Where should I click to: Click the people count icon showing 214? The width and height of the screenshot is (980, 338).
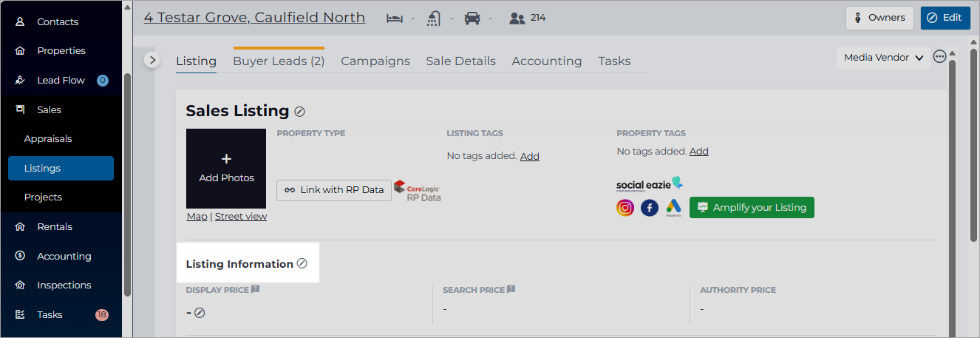517,18
